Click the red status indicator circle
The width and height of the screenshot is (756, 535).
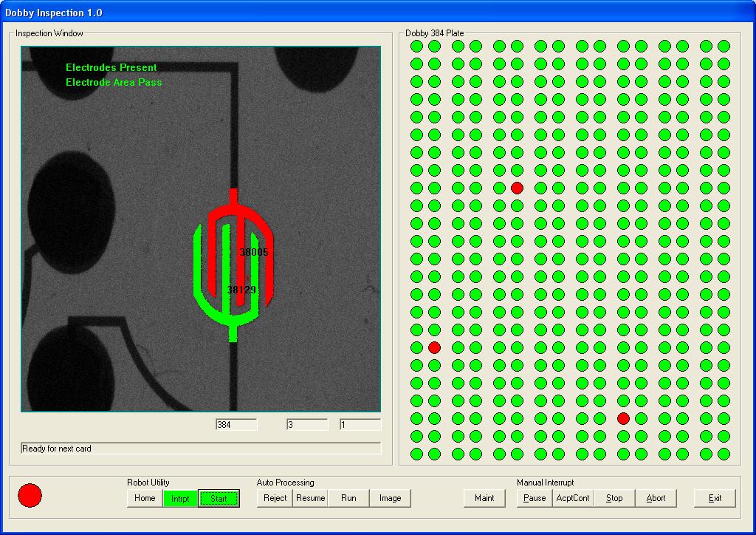(x=30, y=495)
